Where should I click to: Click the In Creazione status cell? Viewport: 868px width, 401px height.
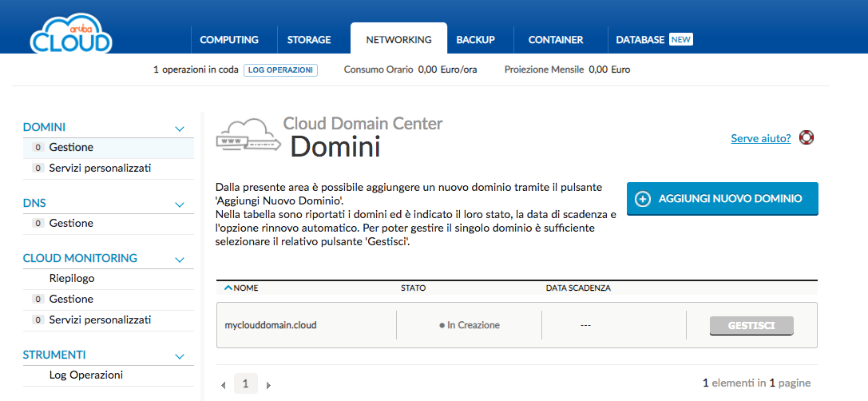470,325
